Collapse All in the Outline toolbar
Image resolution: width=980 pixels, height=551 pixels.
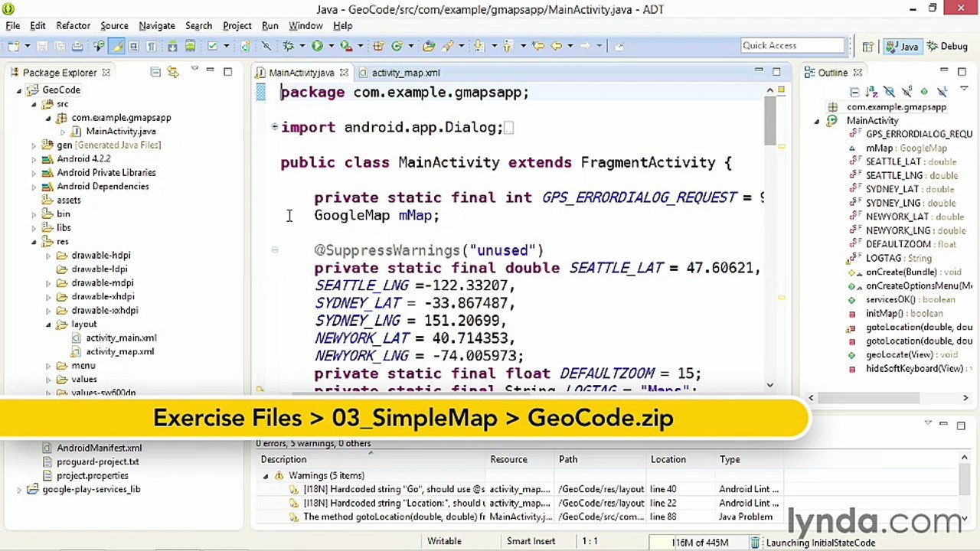click(854, 92)
